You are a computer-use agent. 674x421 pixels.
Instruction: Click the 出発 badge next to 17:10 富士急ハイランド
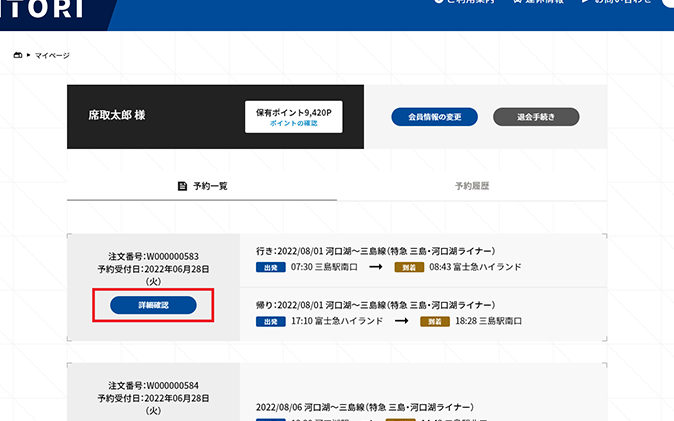pyautogui.click(x=267, y=321)
